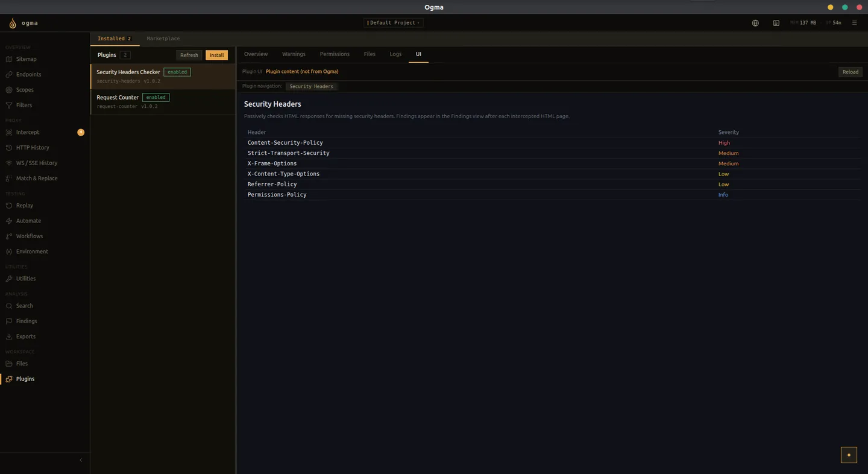This screenshot has height=474, width=868.
Task: Open the Default Project selector
Action: [393, 23]
